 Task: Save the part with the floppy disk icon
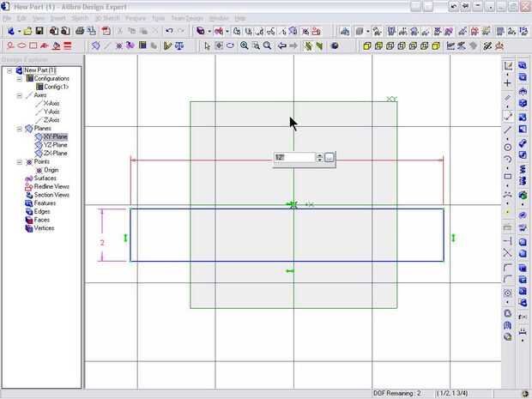(x=39, y=31)
